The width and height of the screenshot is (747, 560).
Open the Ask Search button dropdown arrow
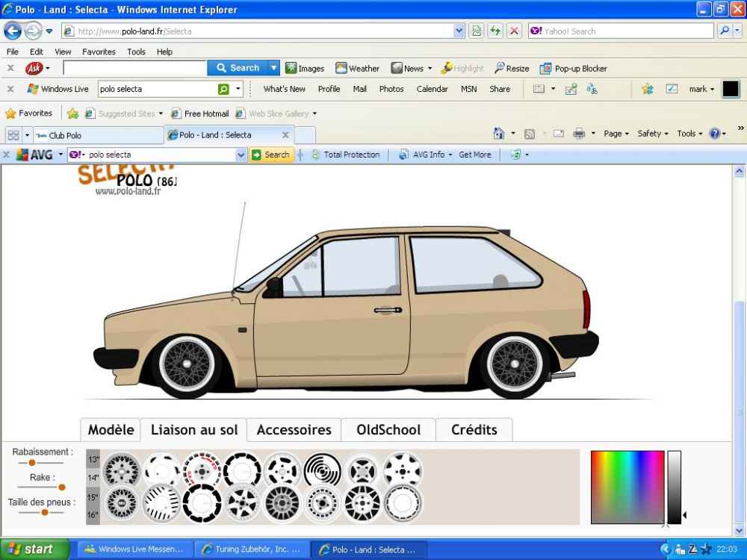[x=273, y=68]
